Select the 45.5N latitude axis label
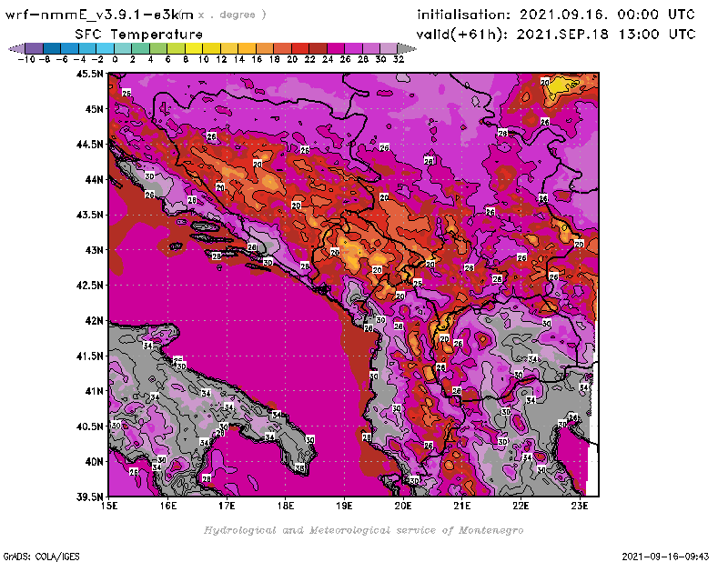728x562 pixels. pos(89,74)
